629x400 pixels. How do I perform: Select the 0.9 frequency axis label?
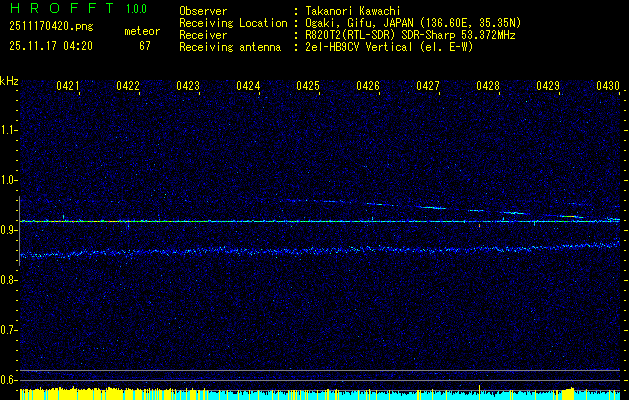[x=9, y=230]
